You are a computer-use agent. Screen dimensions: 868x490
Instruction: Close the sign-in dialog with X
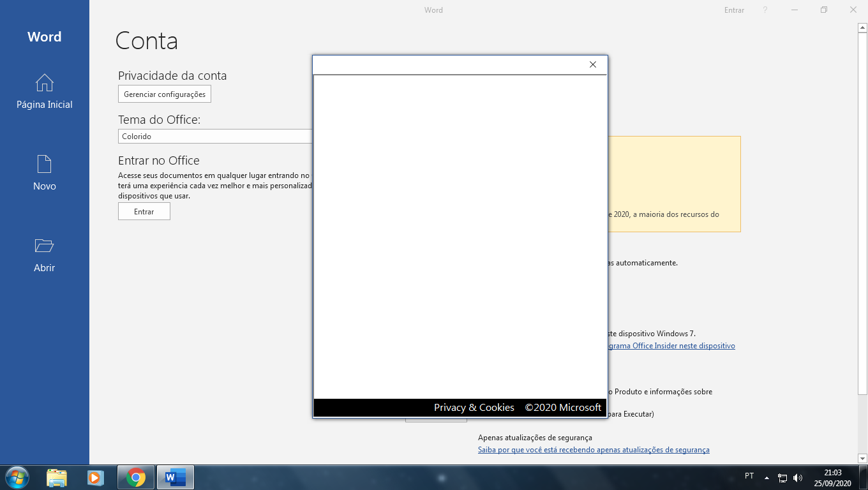[593, 64]
